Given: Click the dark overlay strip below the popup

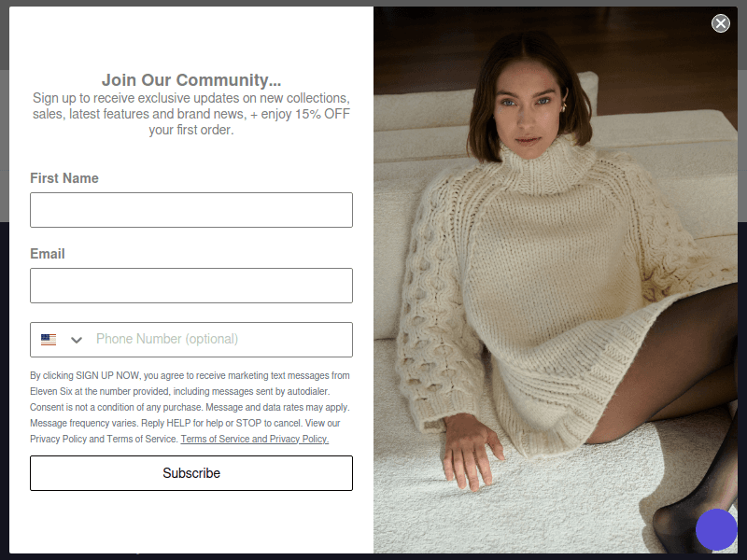Looking at the screenshot, I should pyautogui.click(x=373, y=556).
